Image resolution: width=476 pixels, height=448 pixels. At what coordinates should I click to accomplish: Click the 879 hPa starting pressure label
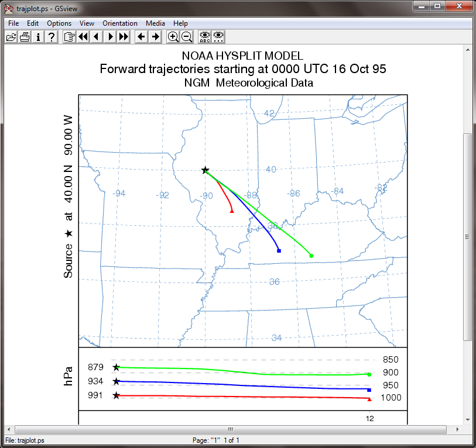coord(95,367)
